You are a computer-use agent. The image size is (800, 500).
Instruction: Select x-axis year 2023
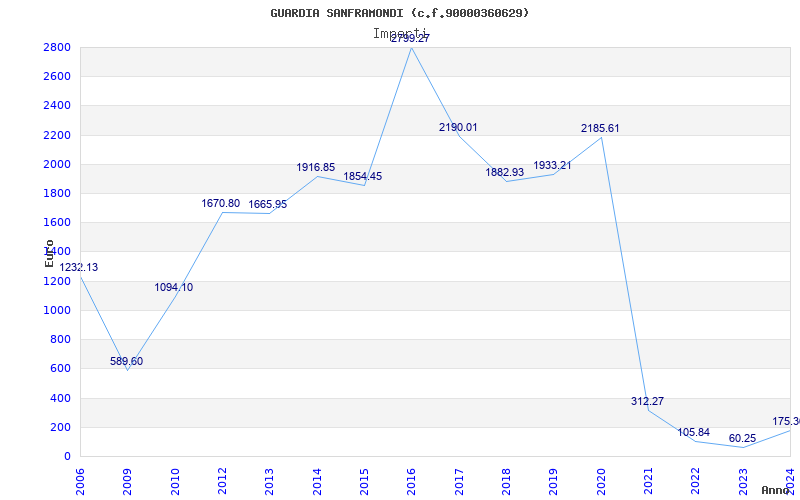pyautogui.click(x=743, y=482)
